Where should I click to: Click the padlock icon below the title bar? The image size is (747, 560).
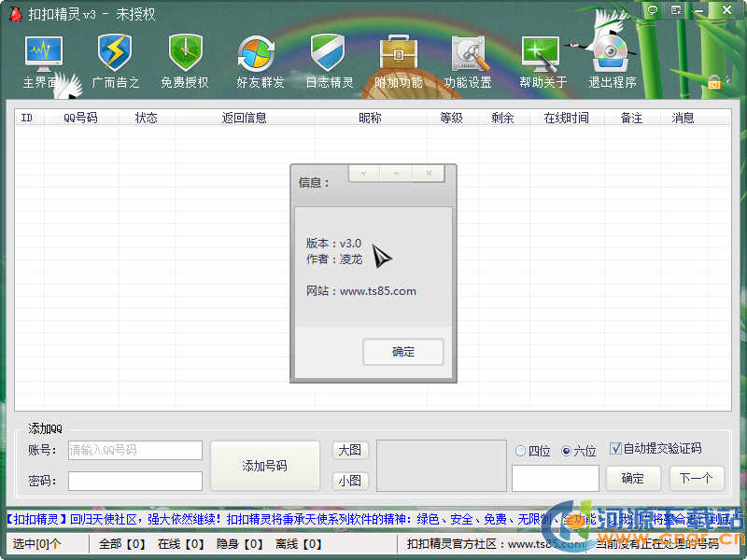click(714, 82)
